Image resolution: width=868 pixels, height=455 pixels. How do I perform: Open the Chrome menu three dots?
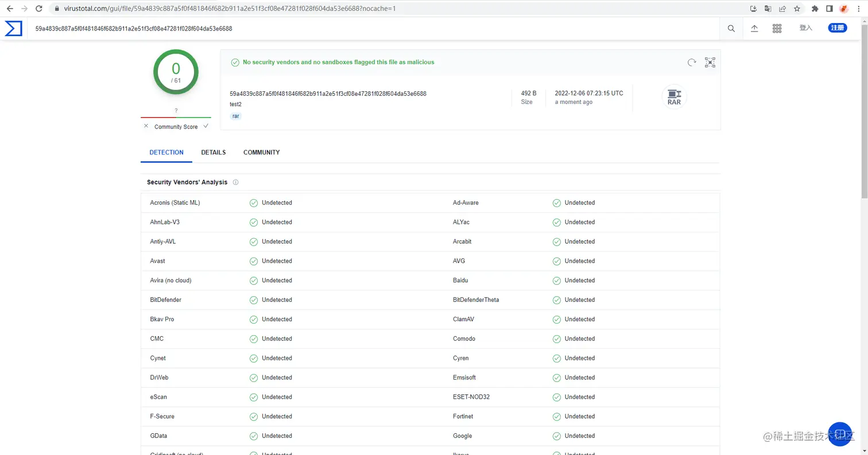[x=859, y=9]
